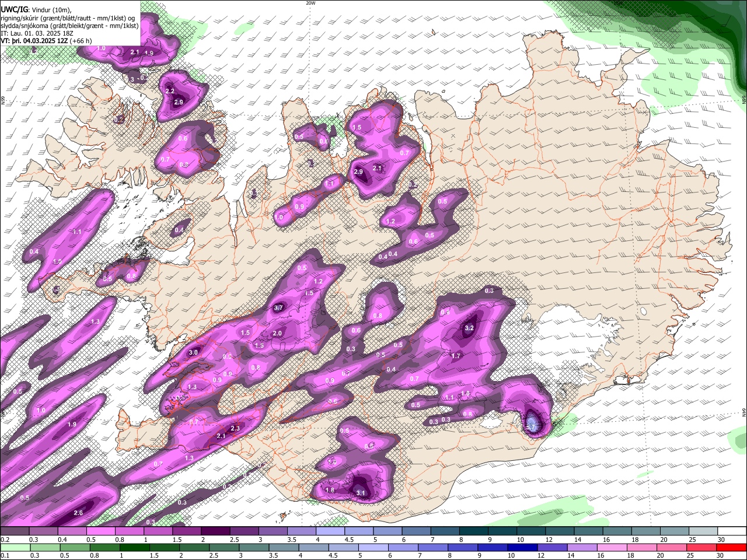Click the 3.0 precipitation value on the map
Viewport: 747px width, 560px height.
pos(194,352)
